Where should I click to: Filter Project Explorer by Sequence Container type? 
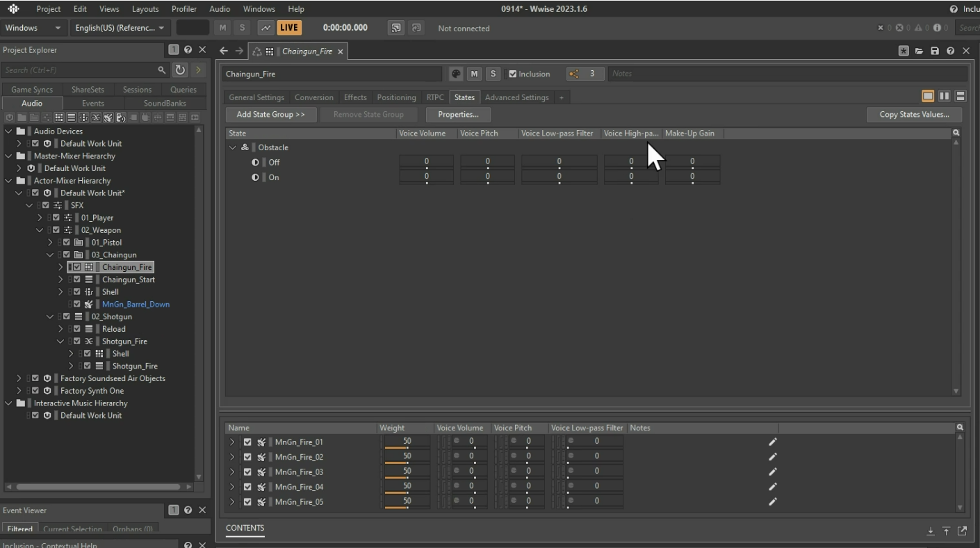[71, 118]
